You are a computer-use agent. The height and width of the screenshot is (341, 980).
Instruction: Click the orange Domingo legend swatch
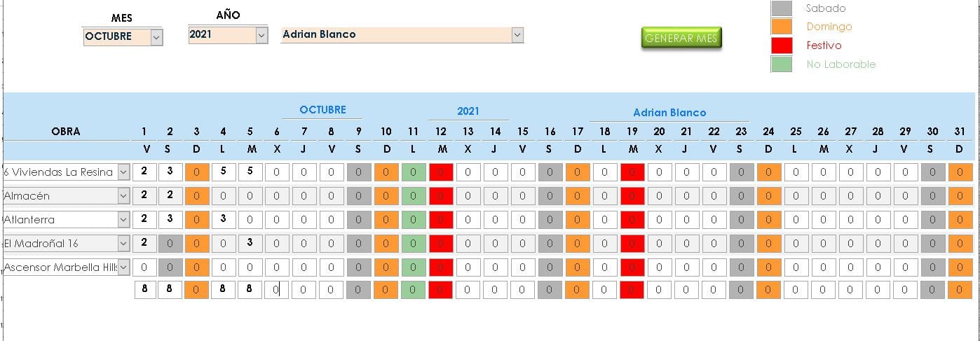point(781,27)
